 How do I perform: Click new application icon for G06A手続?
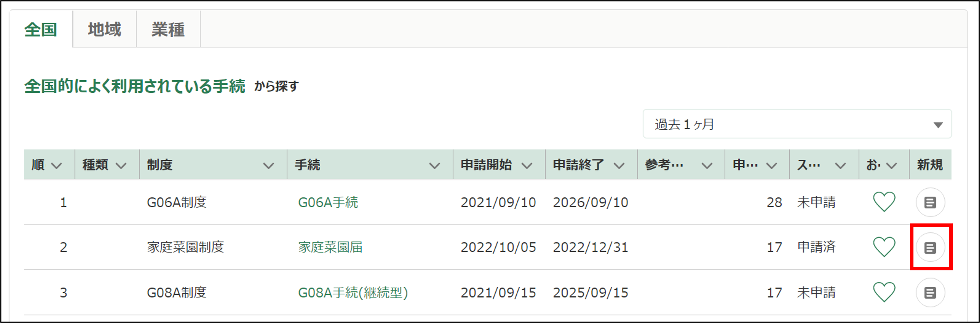click(x=930, y=202)
